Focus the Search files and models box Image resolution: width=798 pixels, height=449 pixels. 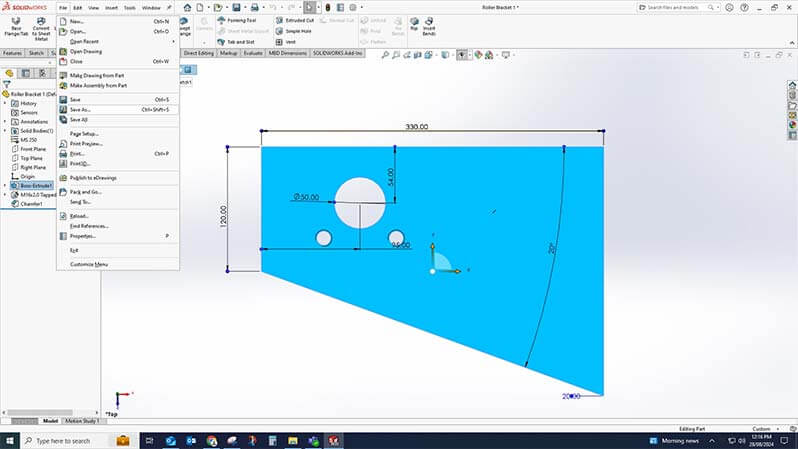[678, 8]
